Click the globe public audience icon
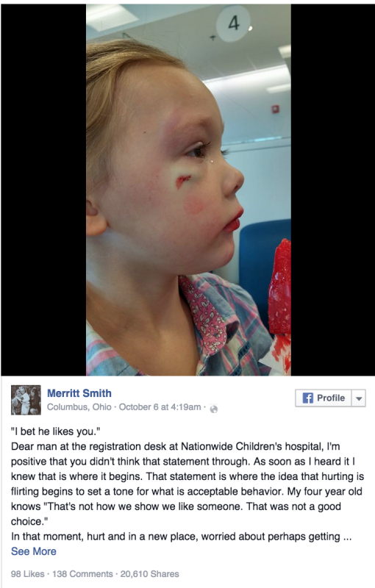 pyautogui.click(x=214, y=409)
